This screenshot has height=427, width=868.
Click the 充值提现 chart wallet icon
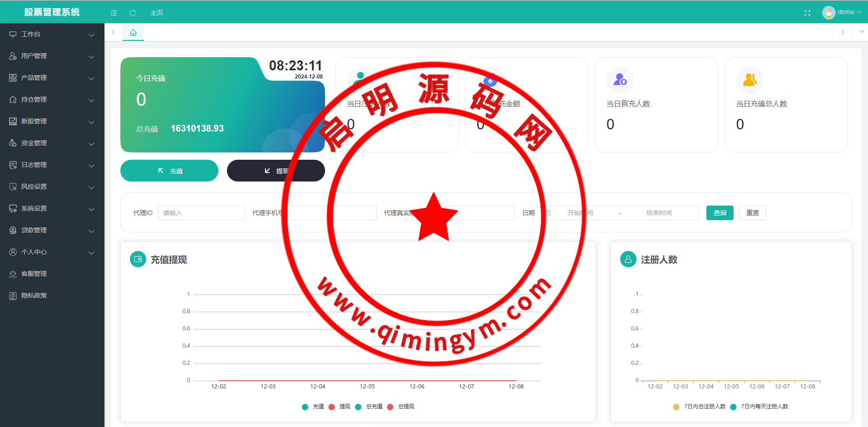[138, 259]
